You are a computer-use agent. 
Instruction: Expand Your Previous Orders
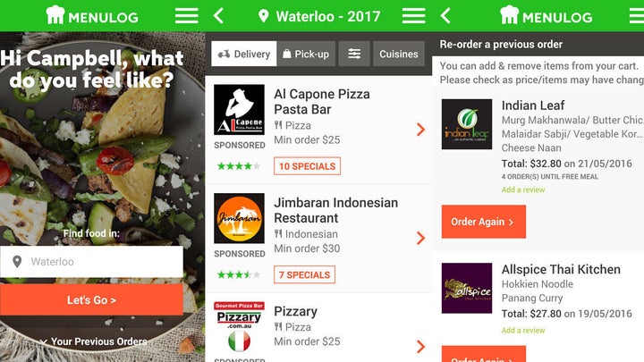point(94,341)
